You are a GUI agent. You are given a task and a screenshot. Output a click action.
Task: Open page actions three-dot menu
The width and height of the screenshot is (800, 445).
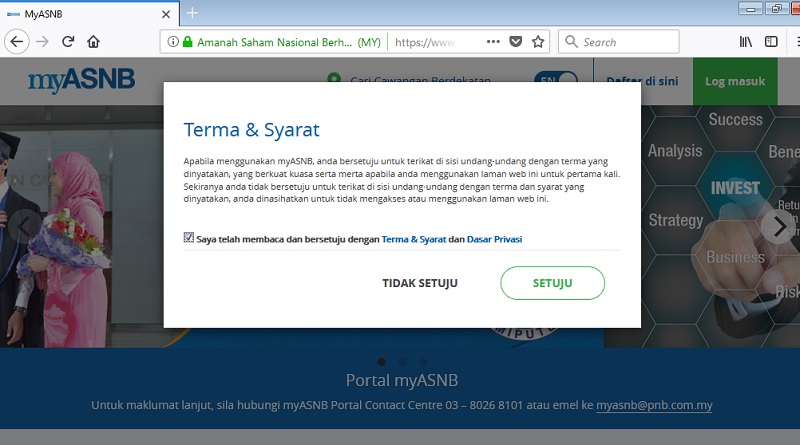pos(493,41)
